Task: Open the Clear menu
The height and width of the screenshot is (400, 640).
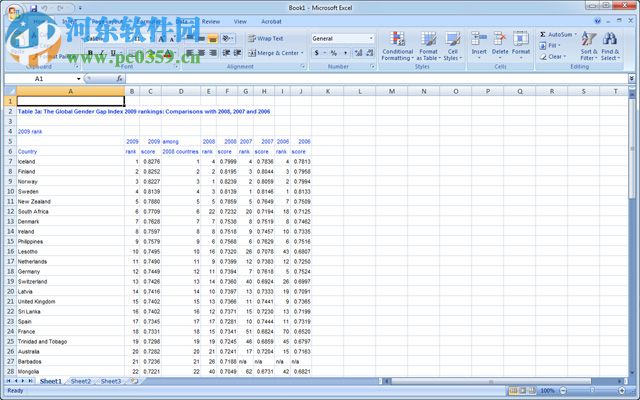Action: coord(553,57)
